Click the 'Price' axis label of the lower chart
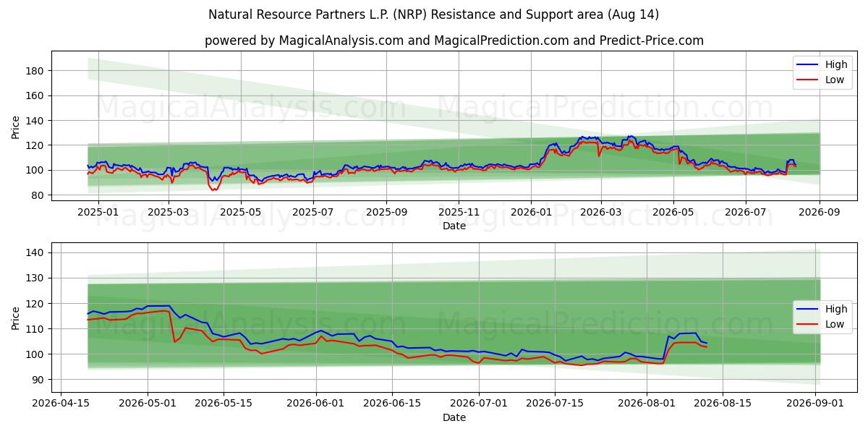 (16, 318)
